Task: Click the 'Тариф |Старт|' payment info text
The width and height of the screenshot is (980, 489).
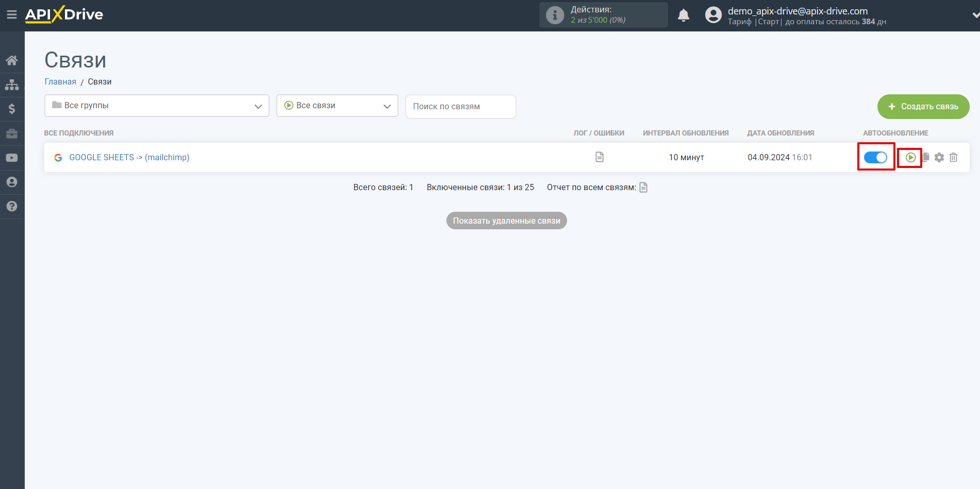Action: pyautogui.click(x=807, y=22)
